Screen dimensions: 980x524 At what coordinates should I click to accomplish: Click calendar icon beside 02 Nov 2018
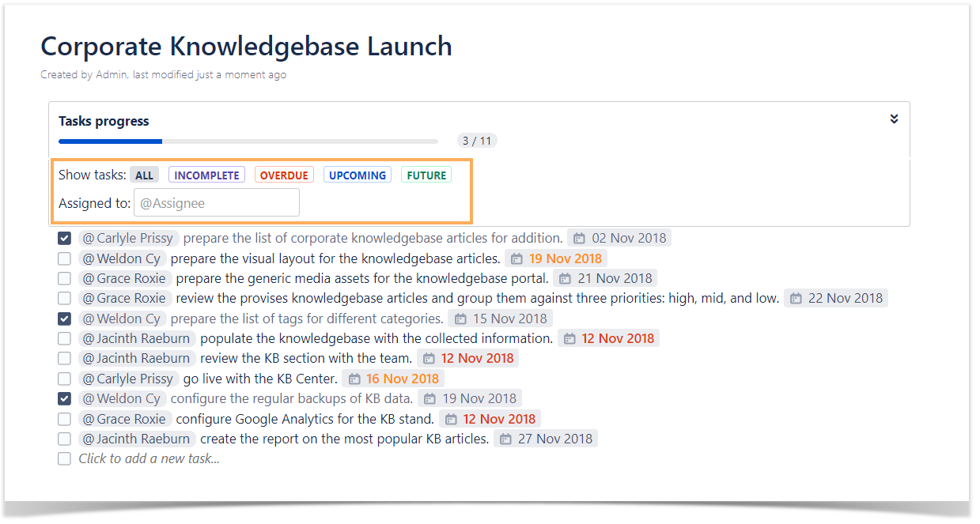click(x=580, y=238)
